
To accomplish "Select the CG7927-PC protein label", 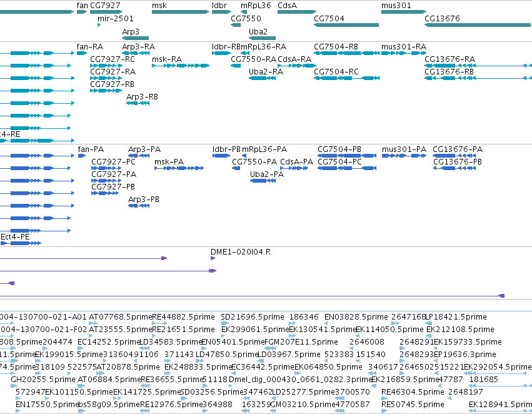I will coord(113,162).
